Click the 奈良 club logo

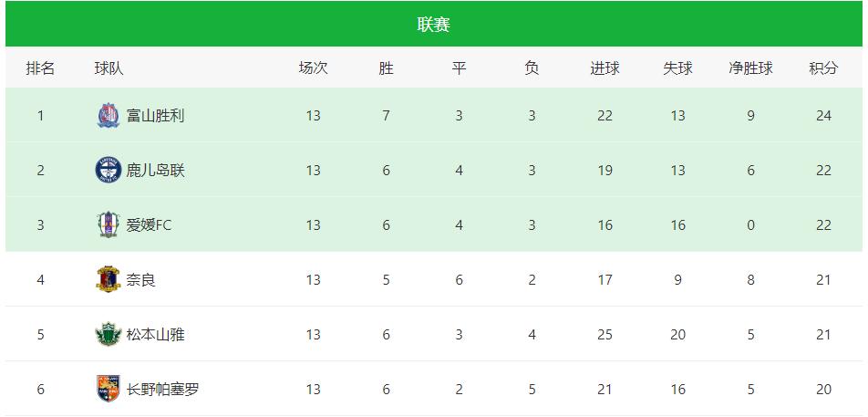pos(108,279)
